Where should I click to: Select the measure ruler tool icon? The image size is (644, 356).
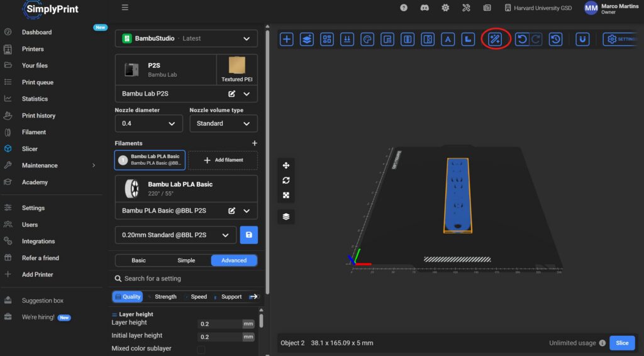pyautogui.click(x=468, y=40)
